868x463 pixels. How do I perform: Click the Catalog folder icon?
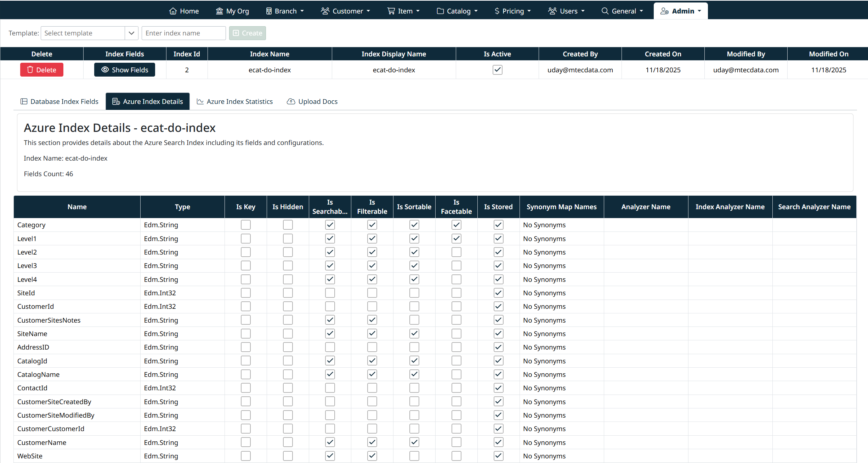440,11
